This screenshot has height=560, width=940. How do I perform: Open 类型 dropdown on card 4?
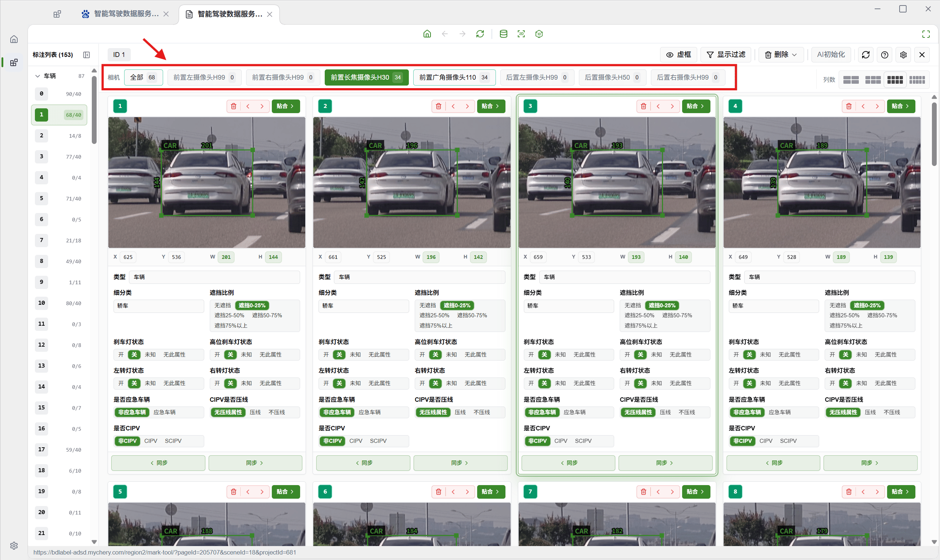point(829,277)
